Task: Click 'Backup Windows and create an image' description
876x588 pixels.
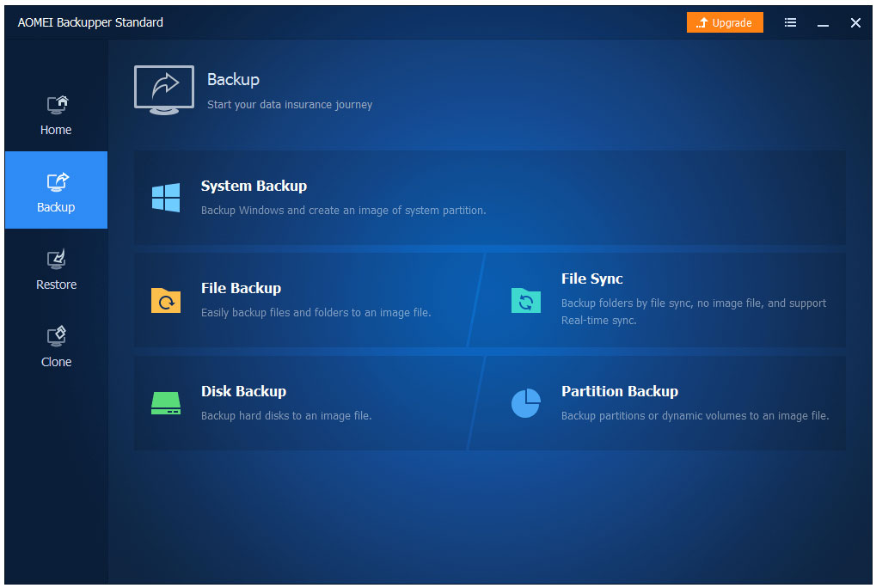Action: tap(344, 211)
